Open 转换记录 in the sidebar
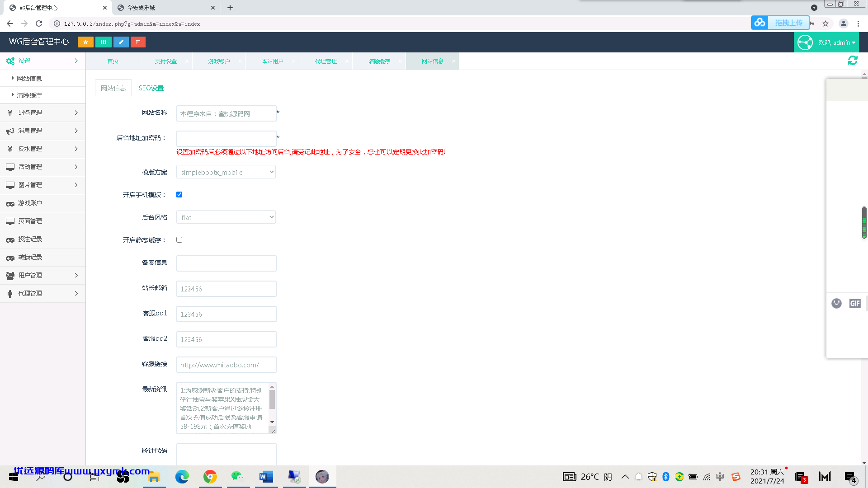The width and height of the screenshot is (868, 488). pyautogui.click(x=43, y=257)
